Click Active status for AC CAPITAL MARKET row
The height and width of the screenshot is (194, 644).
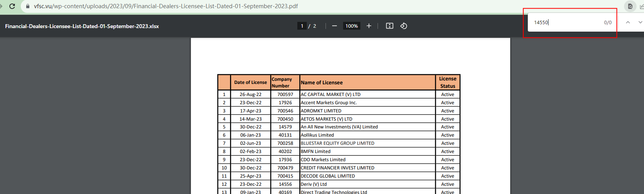tap(448, 94)
